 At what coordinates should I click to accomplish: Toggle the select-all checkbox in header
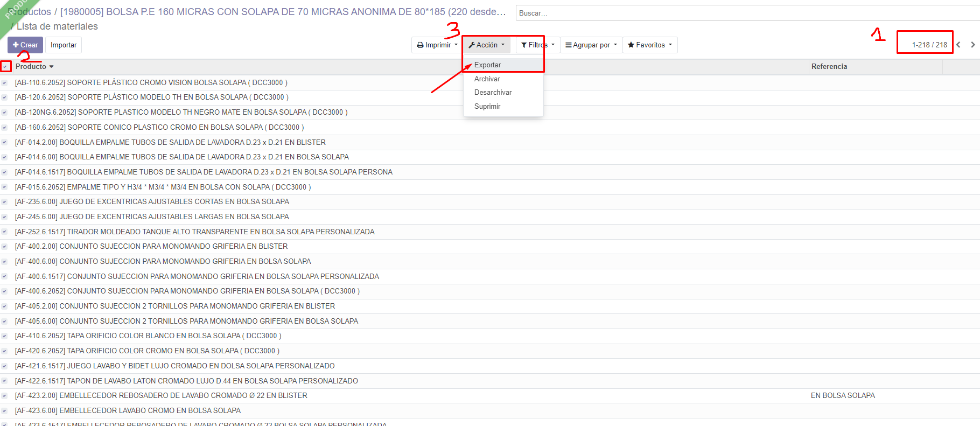(5, 67)
